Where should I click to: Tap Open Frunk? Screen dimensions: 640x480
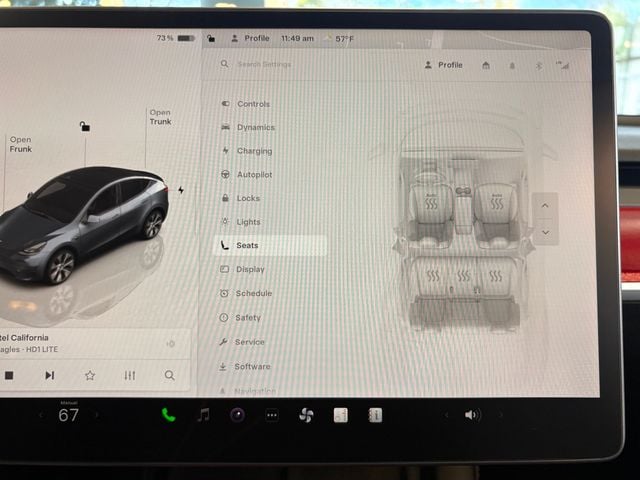21,144
